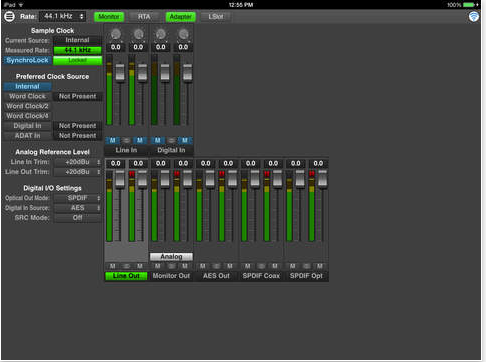
Task: Mute the SPDIF Coax right channel
Action: [x=275, y=266]
